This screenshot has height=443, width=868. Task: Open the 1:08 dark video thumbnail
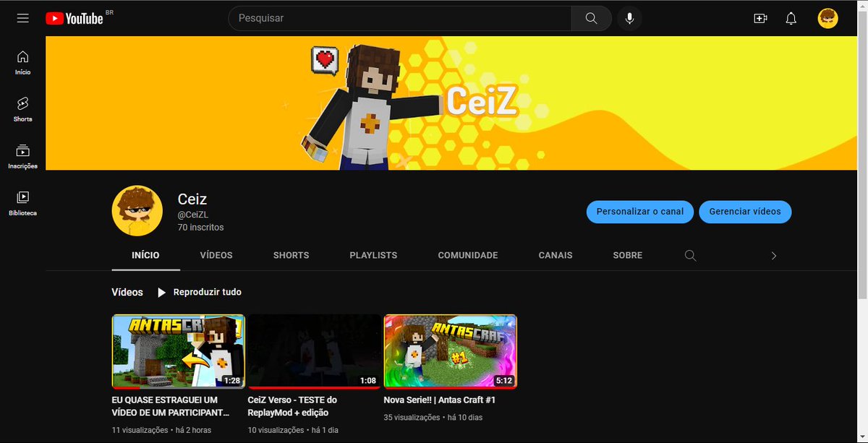314,351
